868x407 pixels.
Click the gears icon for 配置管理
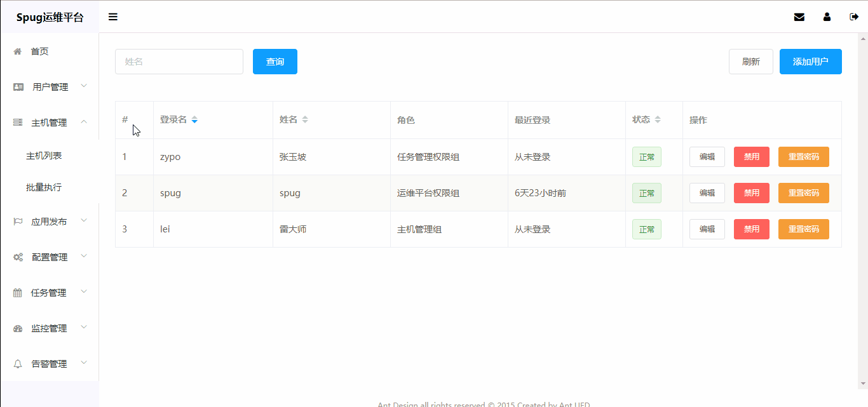click(x=18, y=257)
